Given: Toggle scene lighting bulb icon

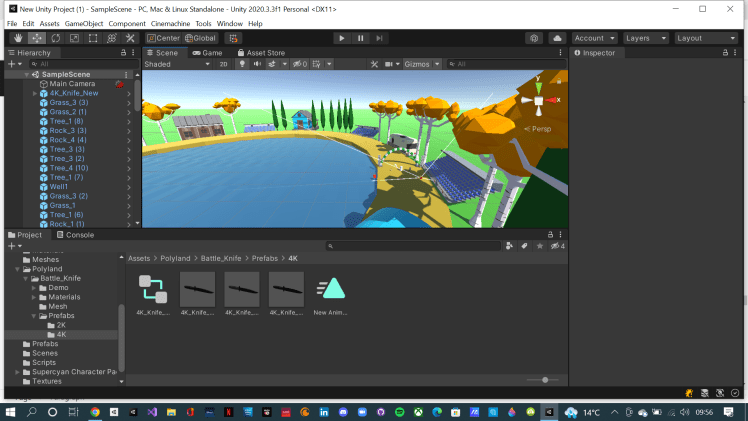Looking at the screenshot, I should click(x=240, y=64).
